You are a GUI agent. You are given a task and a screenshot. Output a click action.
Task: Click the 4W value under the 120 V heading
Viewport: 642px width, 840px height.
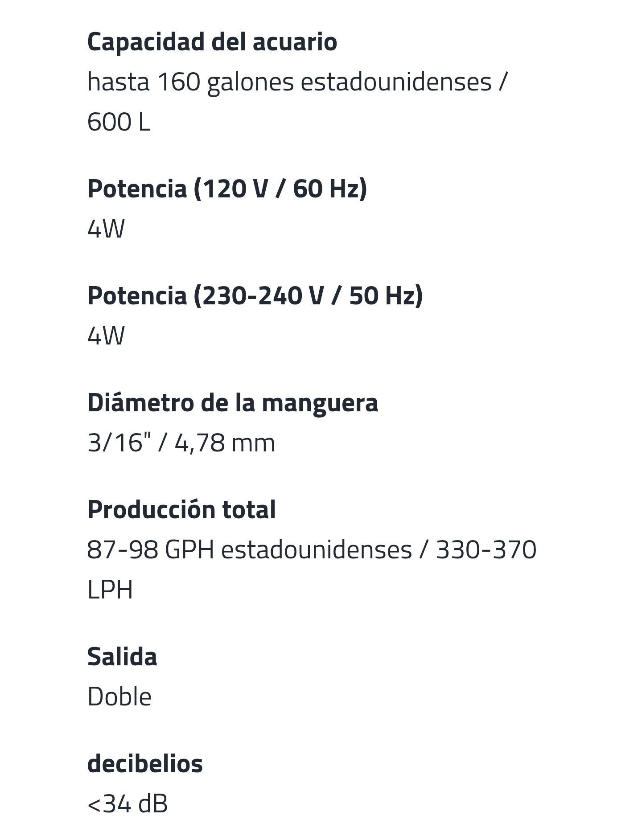[x=106, y=229]
